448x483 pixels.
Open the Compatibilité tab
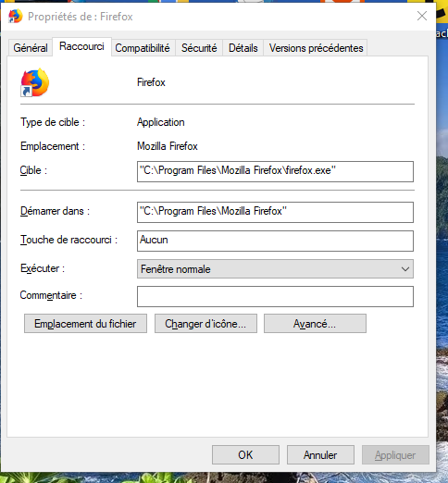point(143,48)
